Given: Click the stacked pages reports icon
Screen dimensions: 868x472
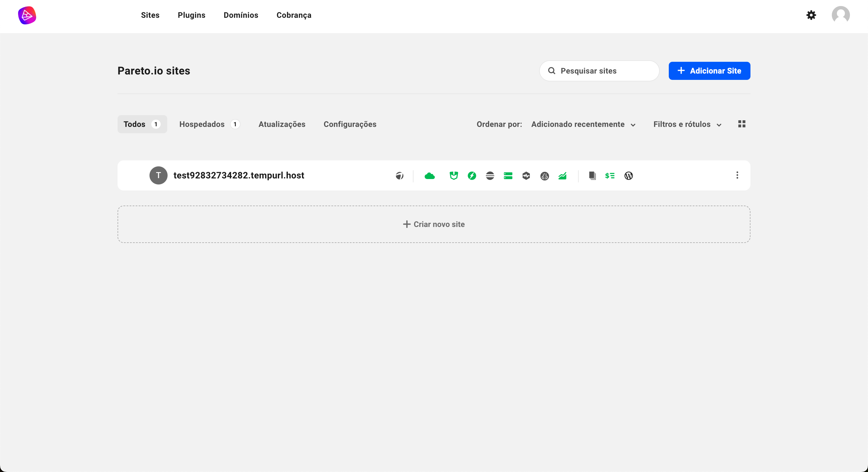Looking at the screenshot, I should 592,175.
